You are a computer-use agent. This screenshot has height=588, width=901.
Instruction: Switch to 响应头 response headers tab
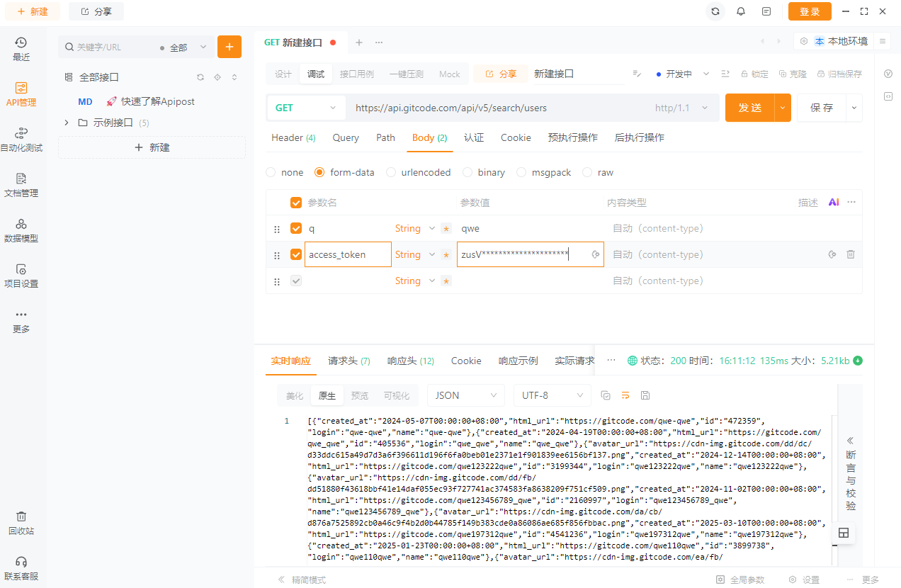tap(411, 361)
